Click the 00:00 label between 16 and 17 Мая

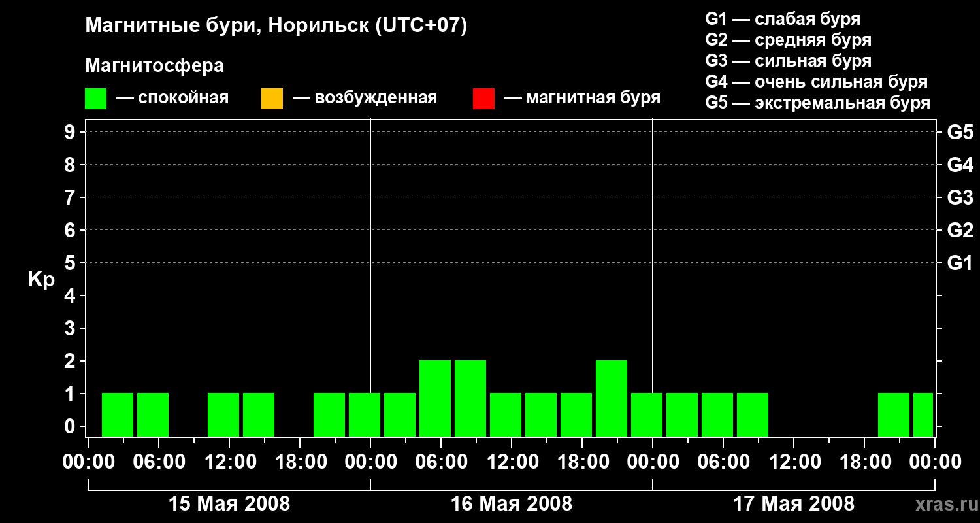[x=653, y=462]
